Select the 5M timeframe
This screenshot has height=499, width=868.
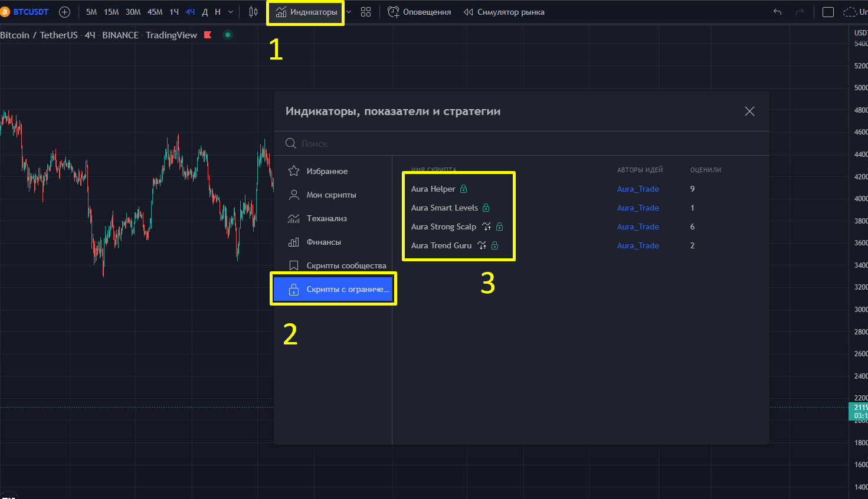point(91,12)
